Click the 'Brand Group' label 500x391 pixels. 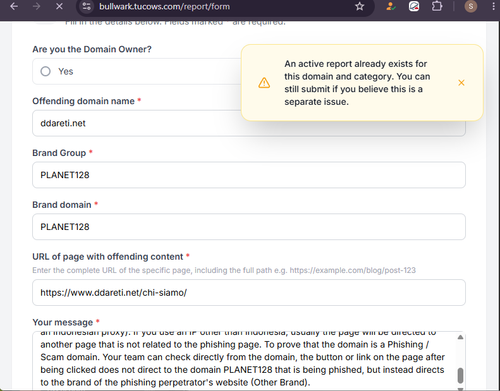59,153
